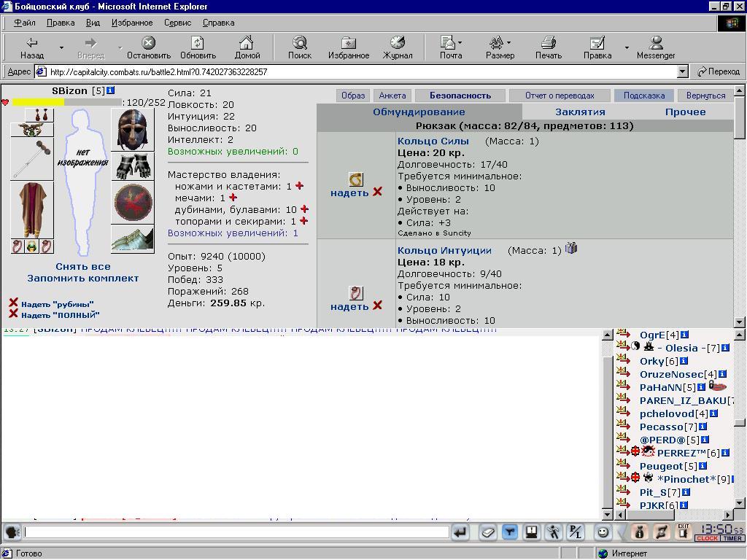Switch to the Заклятия tab
Viewport: 747px width, 560px height.
(580, 112)
